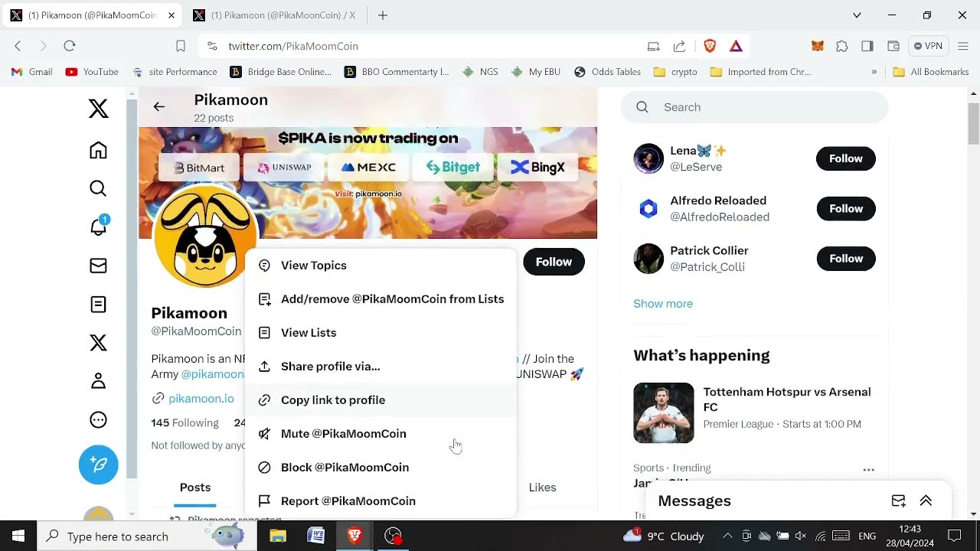Click the X Search field
980x551 pixels.
(x=754, y=107)
